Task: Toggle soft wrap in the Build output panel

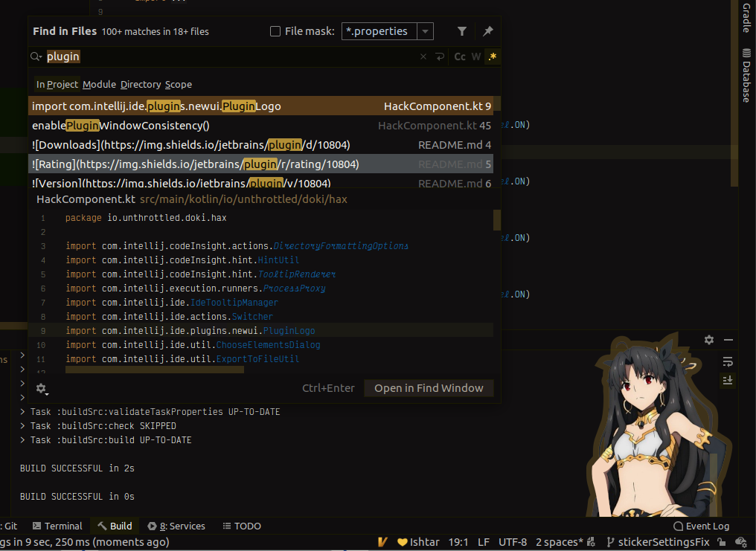Action: tap(728, 362)
